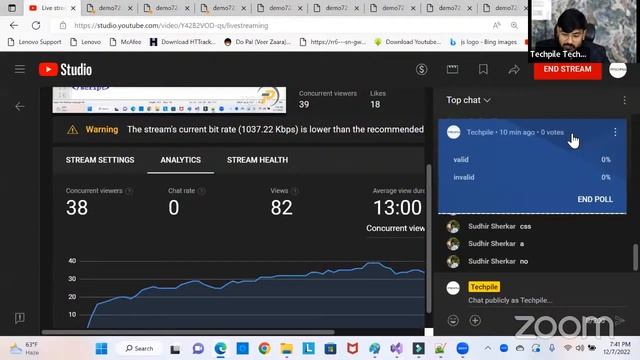The width and height of the screenshot is (640, 360).
Task: Click the create clip icon
Action: click(452, 69)
